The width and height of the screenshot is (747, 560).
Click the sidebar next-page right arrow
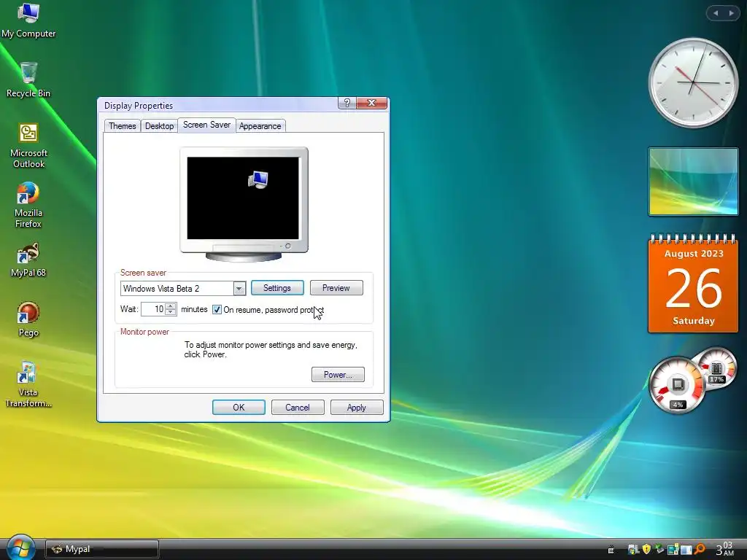pos(731,13)
